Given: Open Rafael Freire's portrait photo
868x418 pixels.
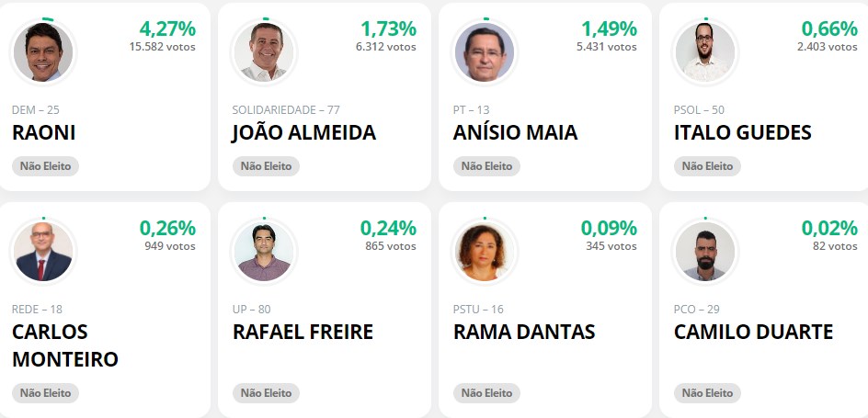Looking at the screenshot, I should (x=264, y=252).
